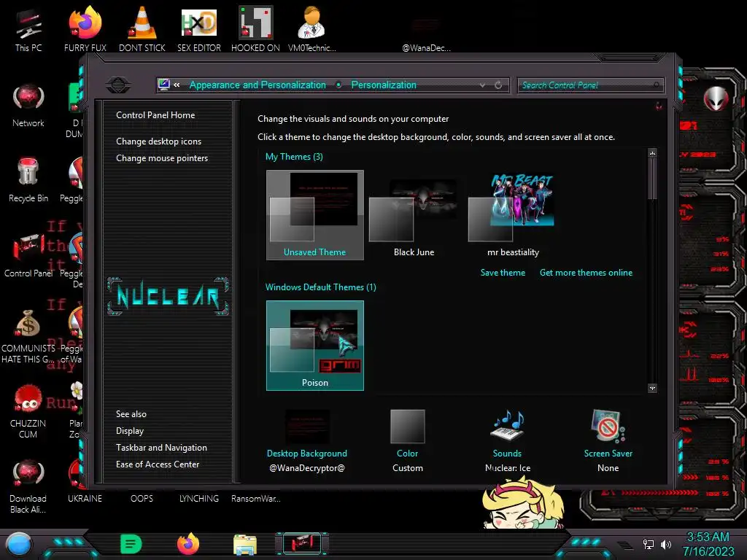Open Change mouse pointers
The width and height of the screenshot is (747, 560).
click(162, 158)
